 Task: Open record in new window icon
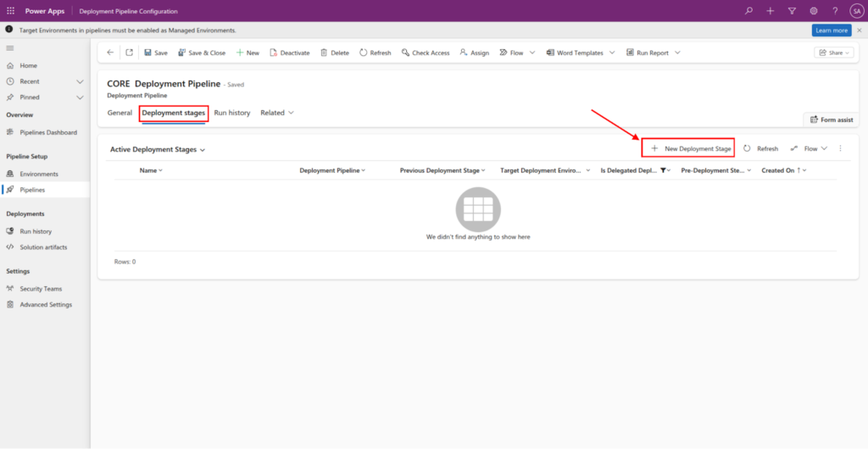pyautogui.click(x=130, y=53)
